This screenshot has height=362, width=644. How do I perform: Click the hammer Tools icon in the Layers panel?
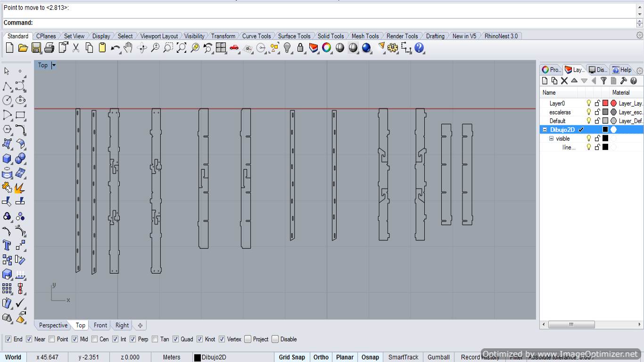coord(623,81)
